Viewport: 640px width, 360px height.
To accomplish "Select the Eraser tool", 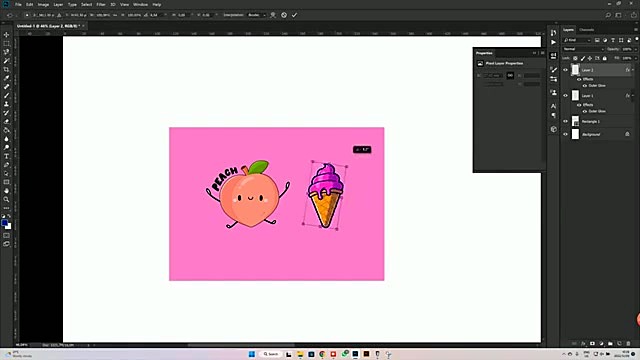I will pos(6,121).
